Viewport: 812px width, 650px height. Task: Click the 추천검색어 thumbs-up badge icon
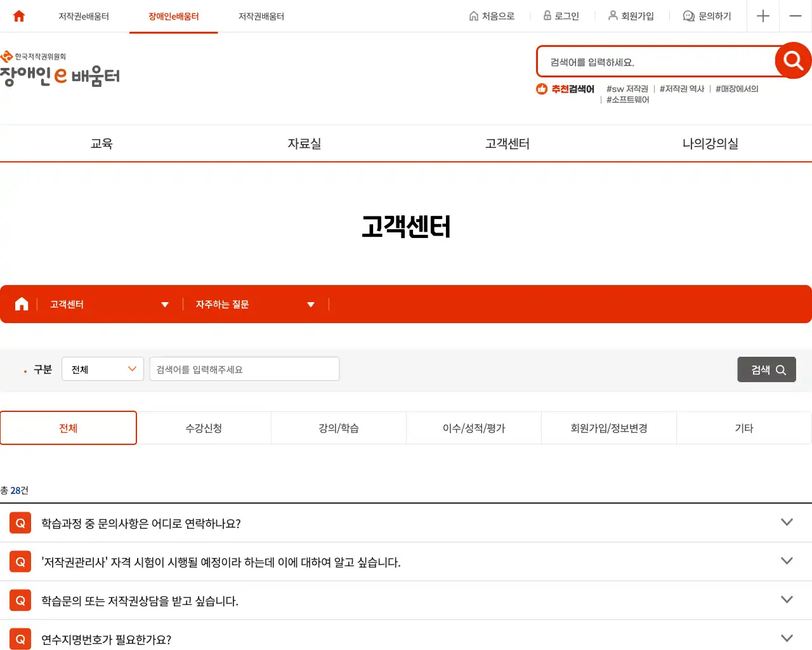click(542, 89)
